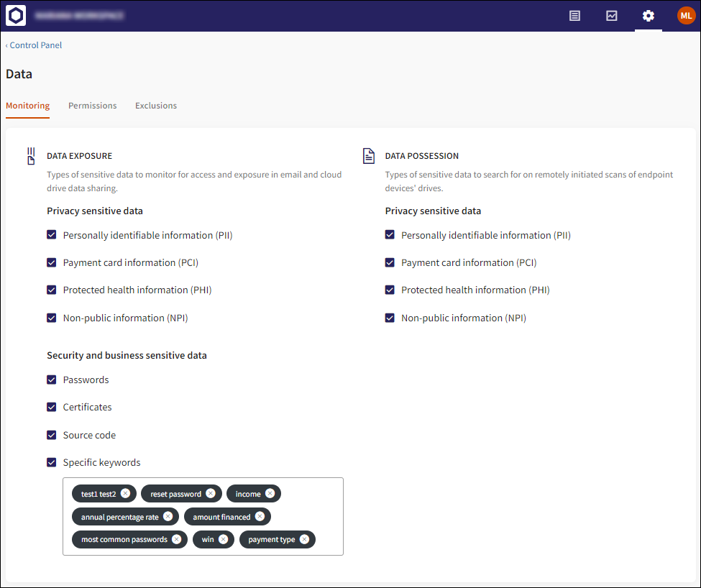Toggle the Passwords checkbox
Image resolution: width=701 pixels, height=588 pixels.
[x=52, y=380]
